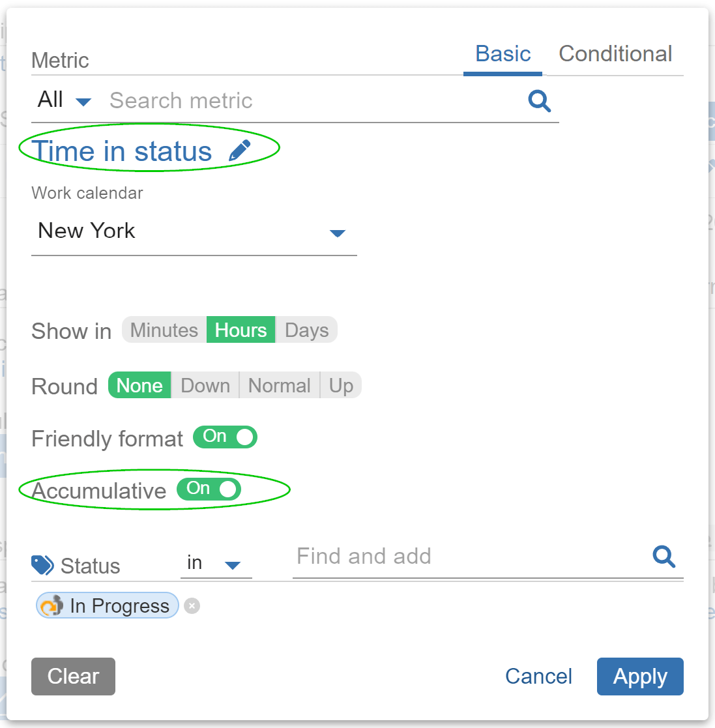Turn off the Friendly format toggle
The image size is (715, 728).
tap(225, 437)
